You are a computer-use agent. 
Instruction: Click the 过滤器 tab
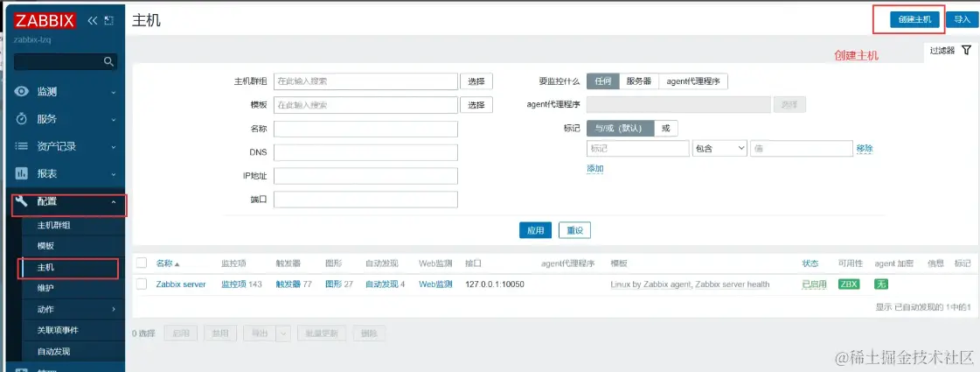tap(951, 51)
